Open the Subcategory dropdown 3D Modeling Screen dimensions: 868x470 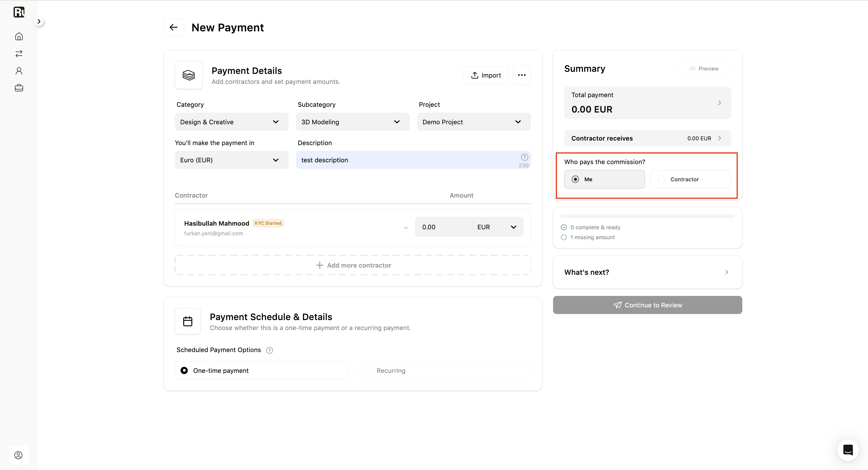(353, 122)
